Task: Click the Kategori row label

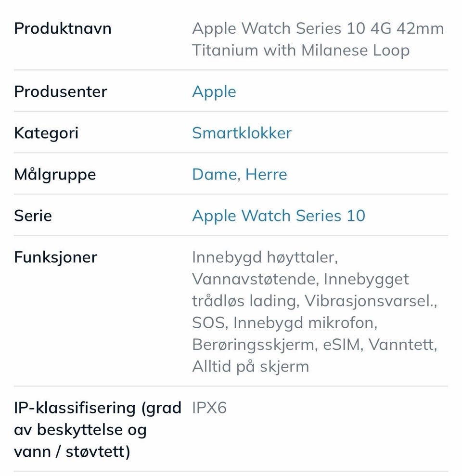Action: tap(46, 133)
